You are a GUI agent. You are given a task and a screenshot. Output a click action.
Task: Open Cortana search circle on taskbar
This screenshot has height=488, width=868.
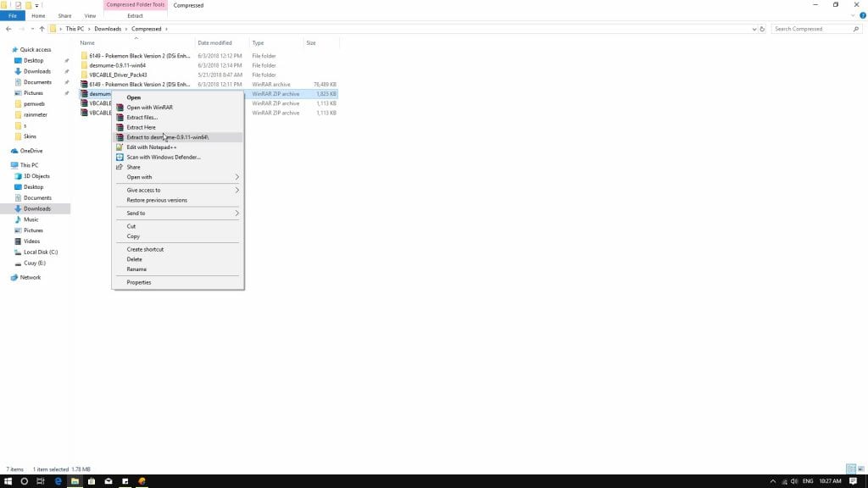click(x=25, y=481)
